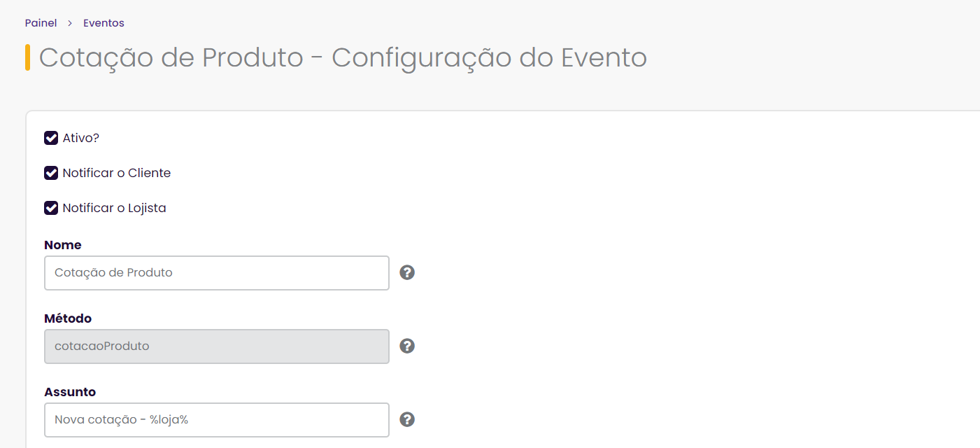Screen dimensions: 980x448
Task: Click the Nome field label
Action: point(63,245)
